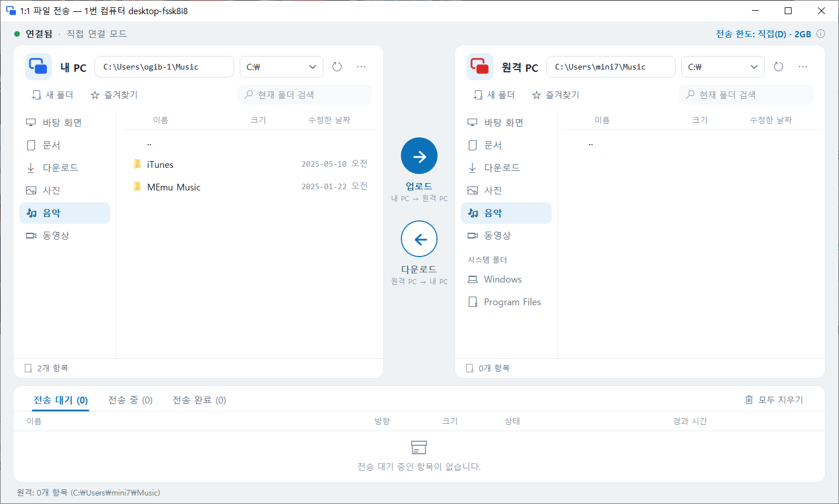Sort remote list by 수정한 날짜 column
This screenshot has height=504, width=839.
click(771, 120)
